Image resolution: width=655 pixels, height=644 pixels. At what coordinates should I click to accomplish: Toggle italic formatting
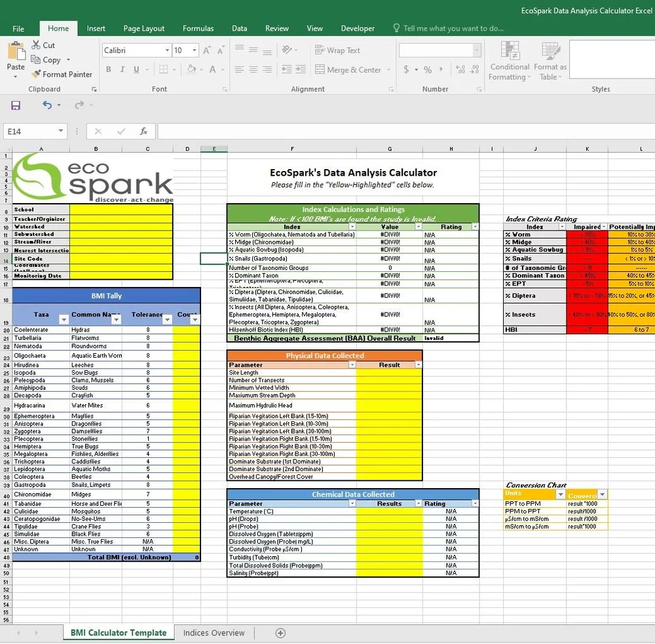(x=121, y=69)
